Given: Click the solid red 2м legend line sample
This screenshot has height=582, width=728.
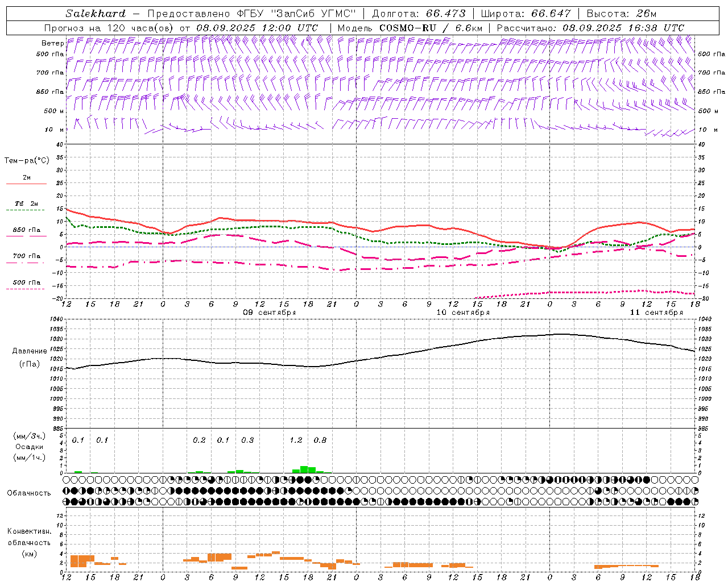Looking at the screenshot, I should coord(26,184).
